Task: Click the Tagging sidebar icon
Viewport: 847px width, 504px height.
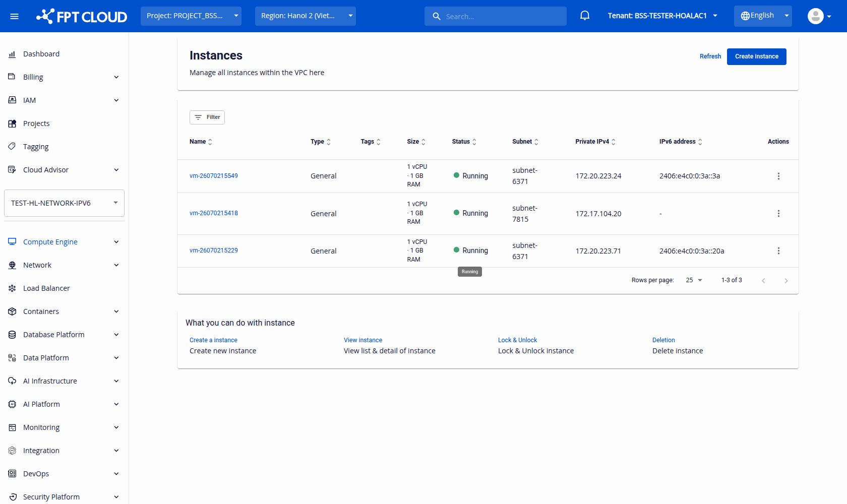Action: pos(12,147)
